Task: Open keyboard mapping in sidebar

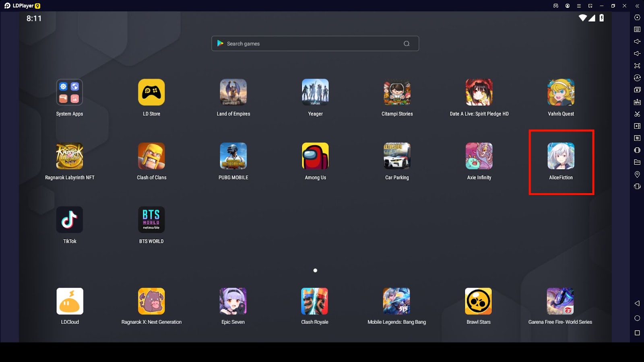Action: [637, 29]
